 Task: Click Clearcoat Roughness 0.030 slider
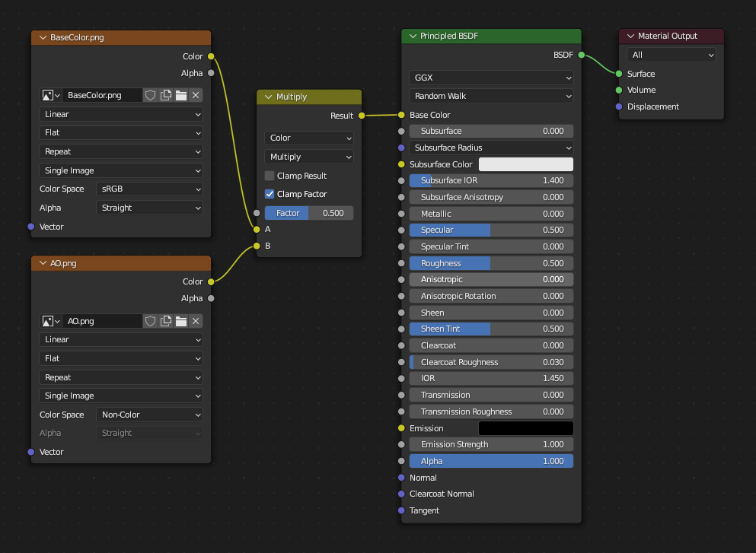(491, 362)
